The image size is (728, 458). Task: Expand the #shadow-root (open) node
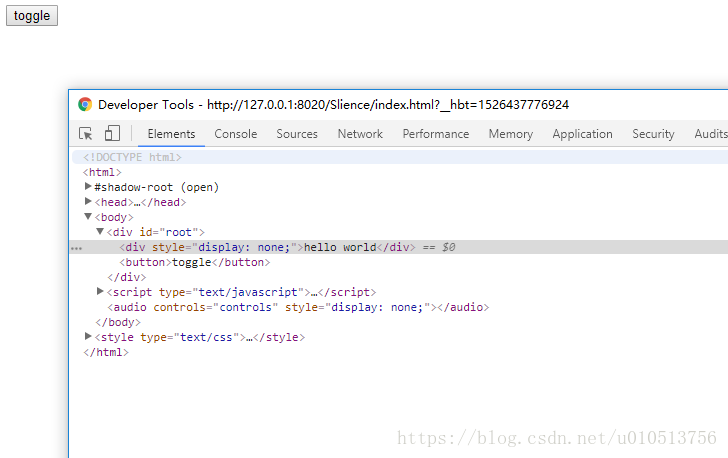coord(88,186)
